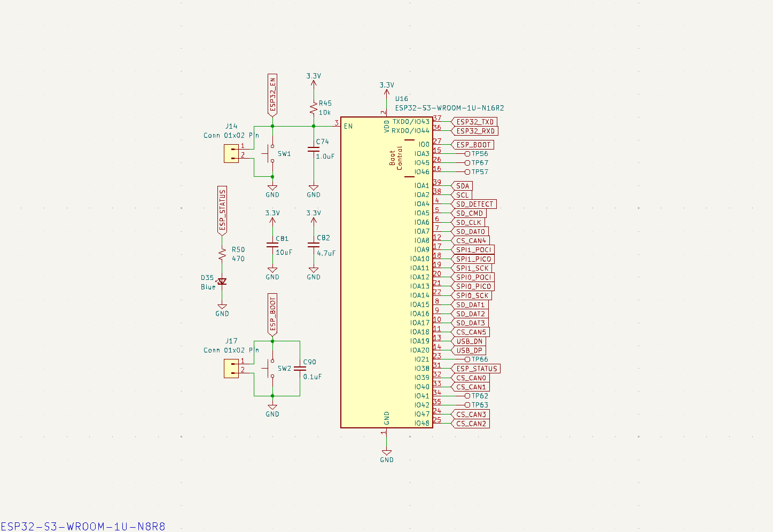Select the U16 ESP32 module body

[x=387, y=272]
